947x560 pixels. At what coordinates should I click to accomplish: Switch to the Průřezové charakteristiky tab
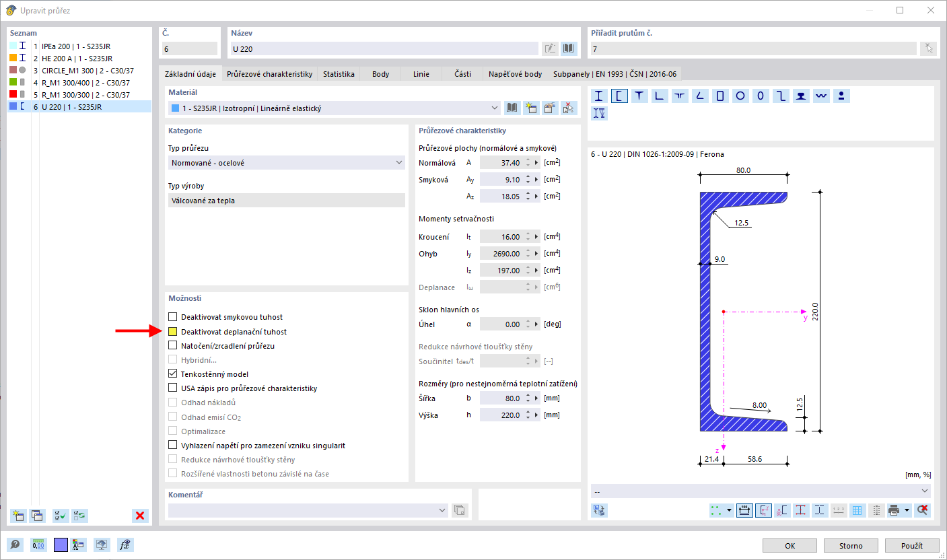point(270,74)
